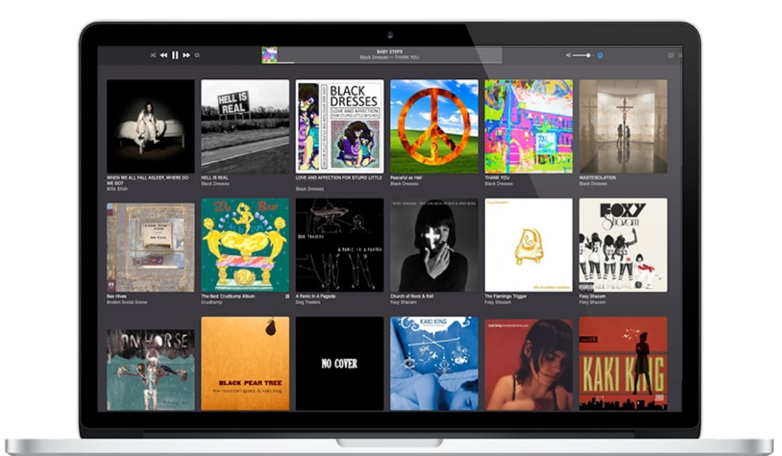Open the blue Kaki King album cover
Viewport: 782px width, 456px height.
click(x=434, y=364)
